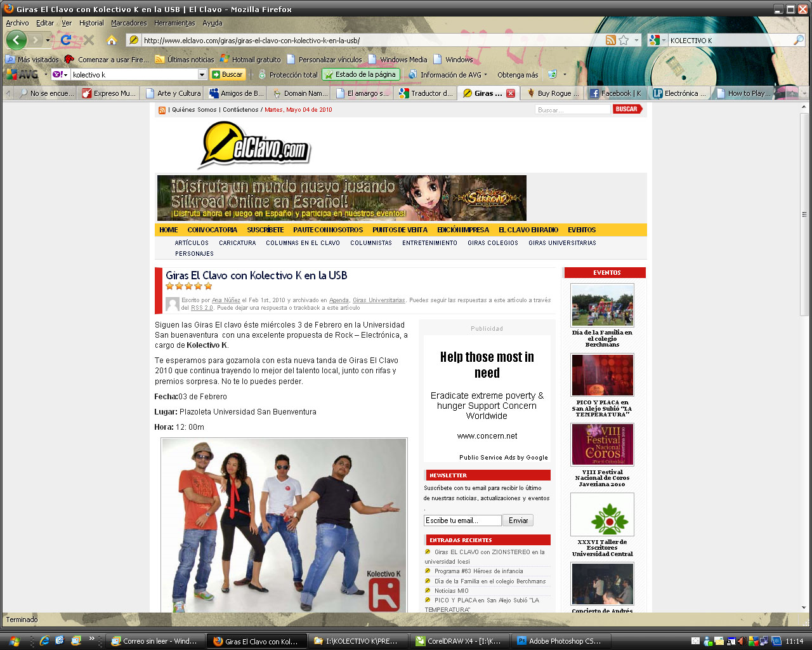Screen dimensions: 812x650
Task: Switch to CorelDRAW X4 in the taskbar
Action: pos(459,641)
